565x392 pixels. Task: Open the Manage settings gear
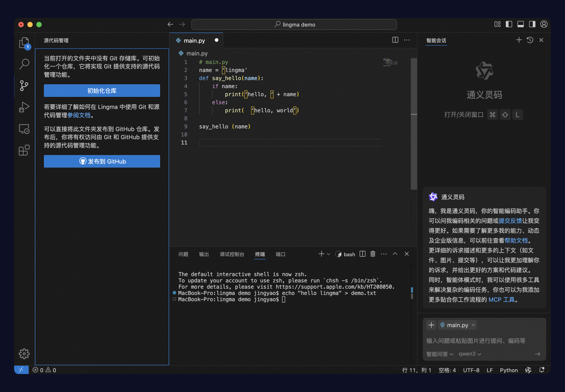tap(24, 354)
